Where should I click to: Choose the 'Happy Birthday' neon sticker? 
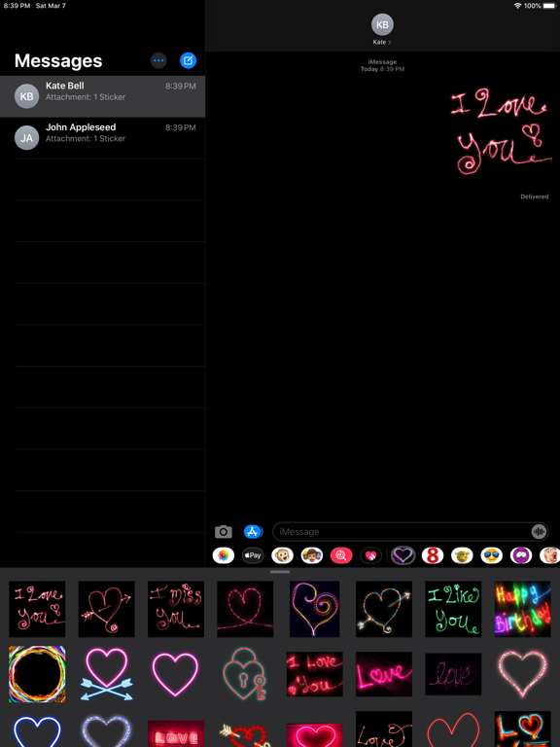pos(523,609)
